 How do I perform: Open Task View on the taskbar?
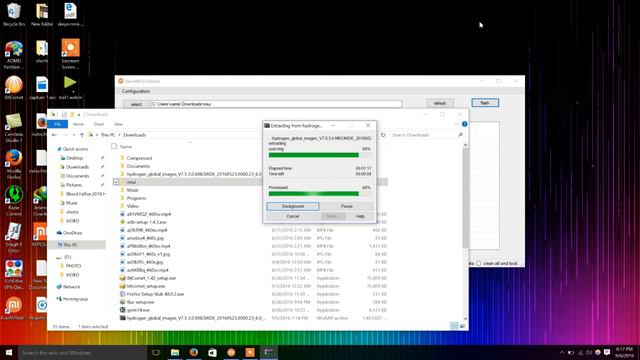(x=156, y=352)
